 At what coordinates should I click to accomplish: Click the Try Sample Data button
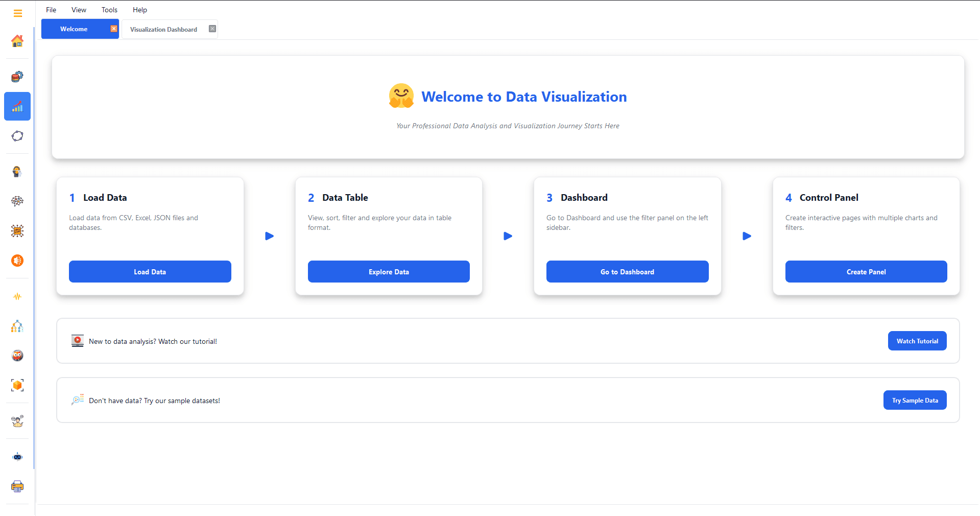tap(915, 400)
